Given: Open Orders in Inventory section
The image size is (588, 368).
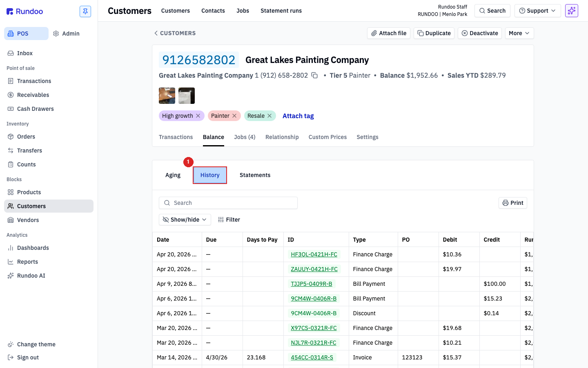Looking at the screenshot, I should click(x=49, y=137).
